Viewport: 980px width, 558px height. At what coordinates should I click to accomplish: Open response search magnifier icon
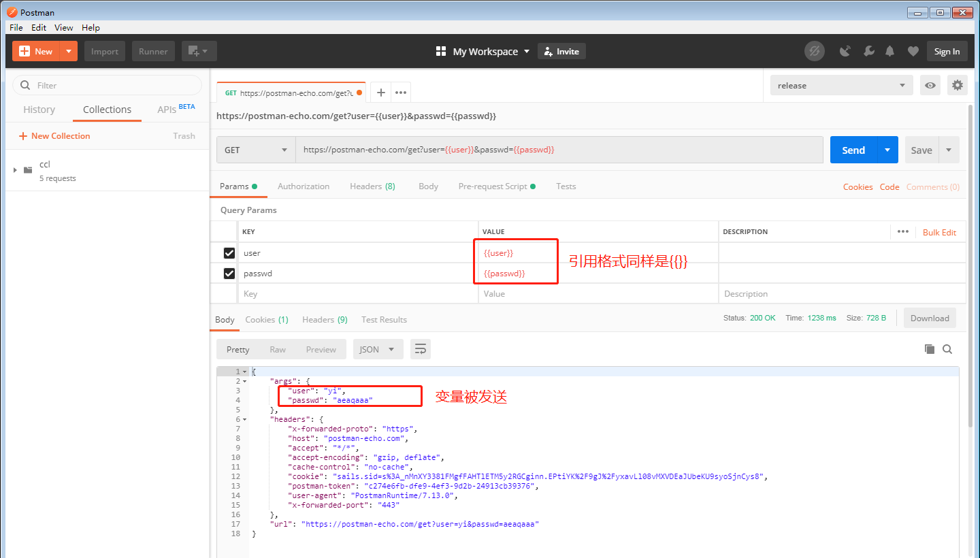pos(947,349)
